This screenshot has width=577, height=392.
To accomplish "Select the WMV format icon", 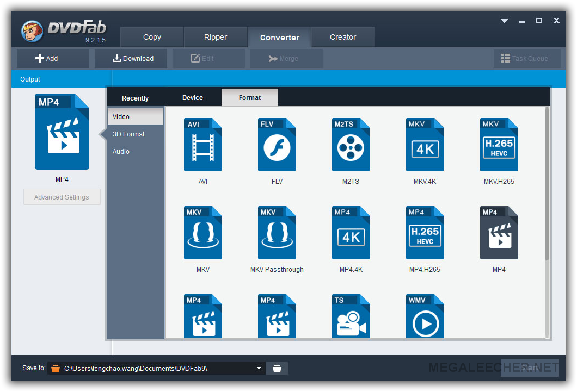I will point(425,316).
